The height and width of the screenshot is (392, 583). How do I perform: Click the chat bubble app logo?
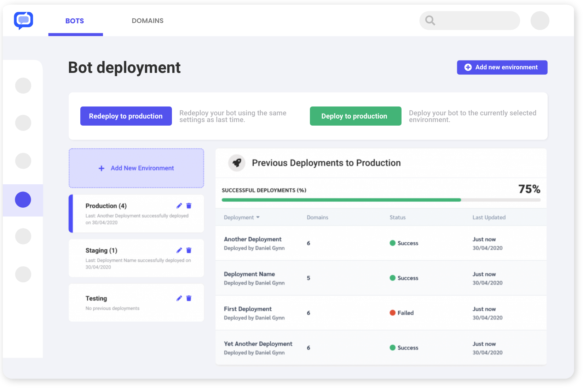pyautogui.click(x=23, y=21)
